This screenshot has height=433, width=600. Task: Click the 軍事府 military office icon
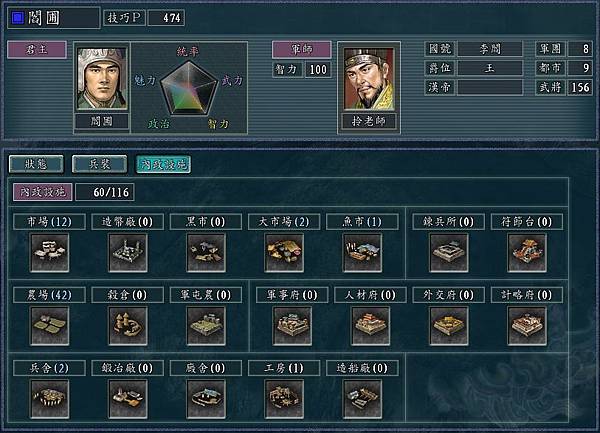point(292,326)
